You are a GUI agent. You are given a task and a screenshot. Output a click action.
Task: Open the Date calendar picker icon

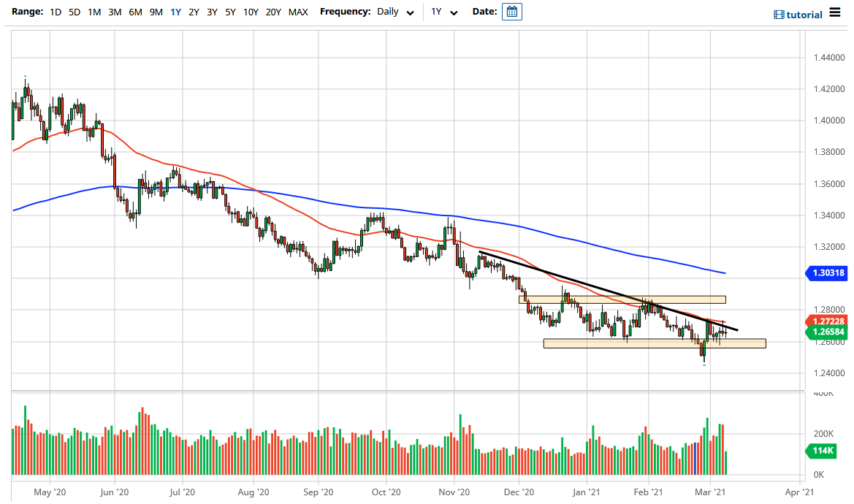pyautogui.click(x=511, y=12)
